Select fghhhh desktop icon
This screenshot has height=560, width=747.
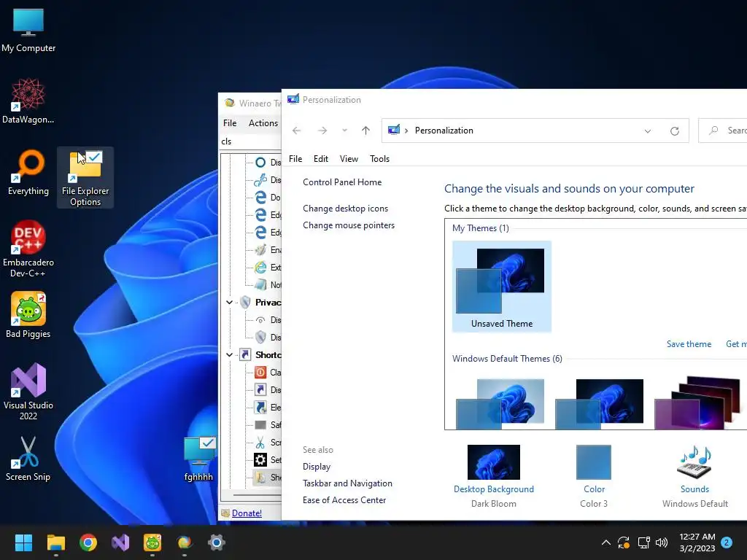pyautogui.click(x=198, y=459)
